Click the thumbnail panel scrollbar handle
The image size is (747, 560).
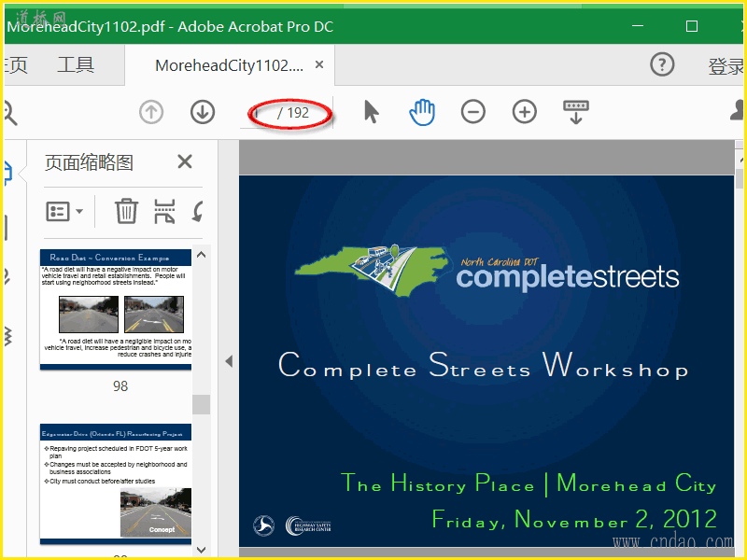coord(201,404)
